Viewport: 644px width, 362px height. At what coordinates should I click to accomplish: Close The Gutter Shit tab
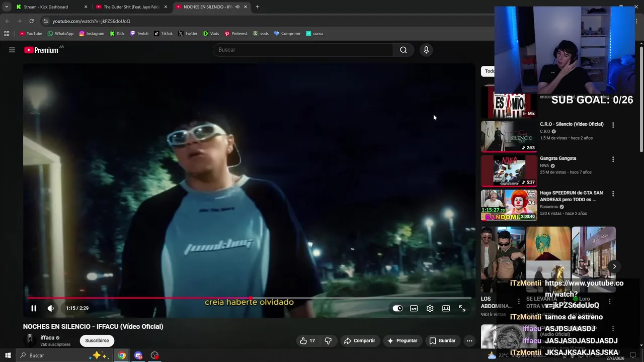pos(166,7)
